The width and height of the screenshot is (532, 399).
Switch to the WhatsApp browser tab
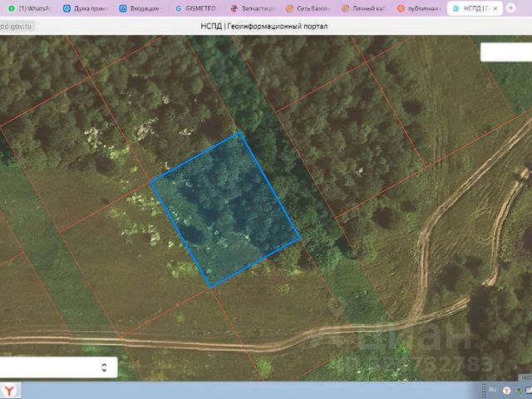30,8
